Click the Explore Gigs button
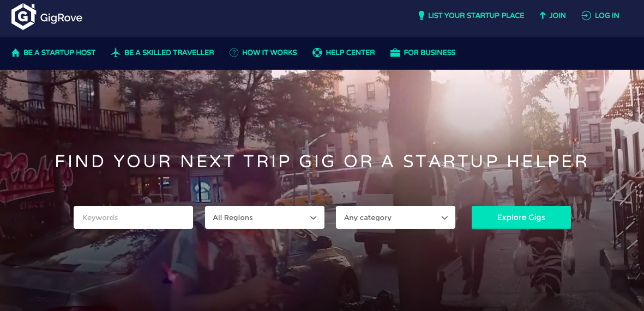The height and width of the screenshot is (311, 644). click(x=521, y=217)
